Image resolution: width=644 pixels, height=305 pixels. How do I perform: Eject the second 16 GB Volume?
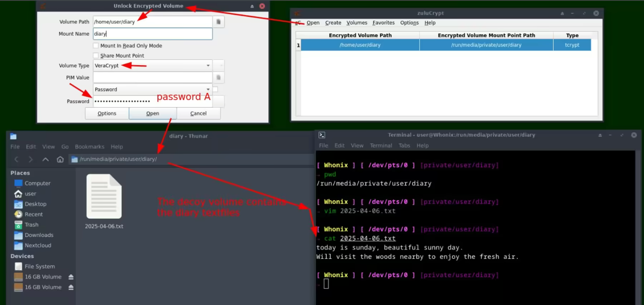(71, 287)
